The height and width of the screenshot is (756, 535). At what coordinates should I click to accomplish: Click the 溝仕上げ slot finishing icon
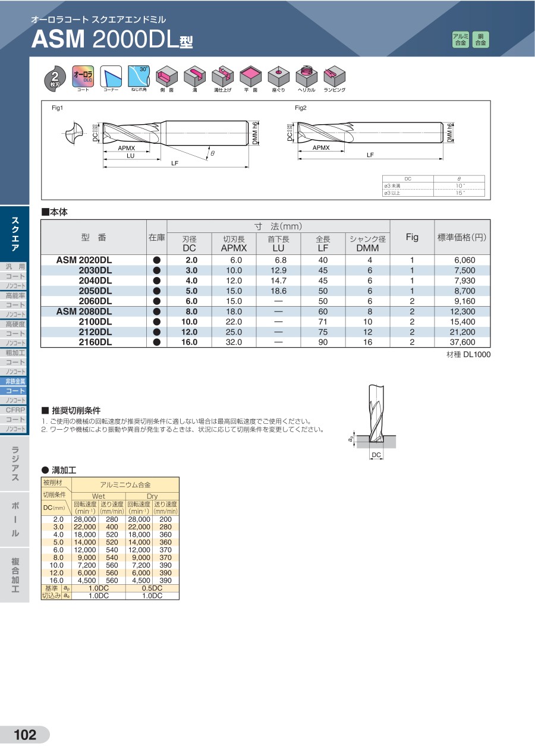(222, 76)
